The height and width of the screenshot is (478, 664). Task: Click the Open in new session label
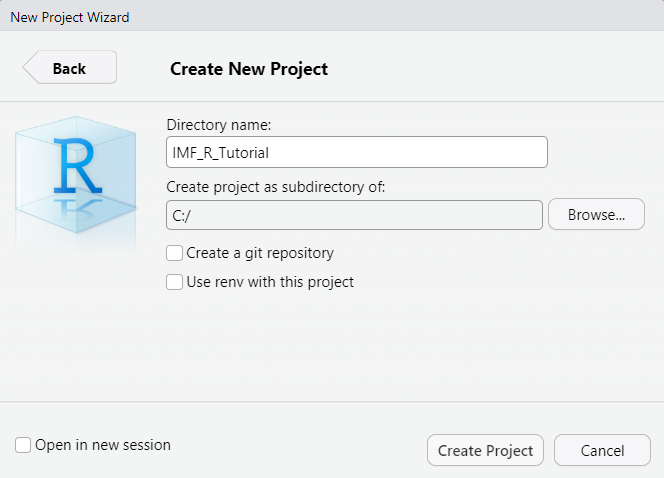(x=103, y=445)
